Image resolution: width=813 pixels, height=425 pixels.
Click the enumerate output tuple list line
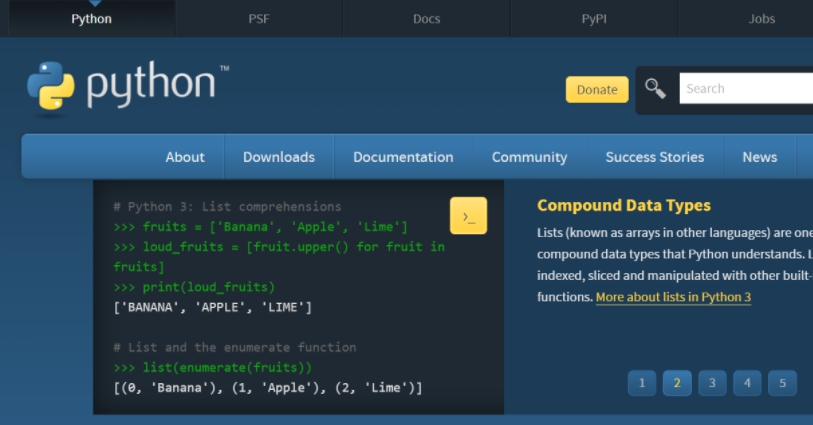(x=268, y=388)
